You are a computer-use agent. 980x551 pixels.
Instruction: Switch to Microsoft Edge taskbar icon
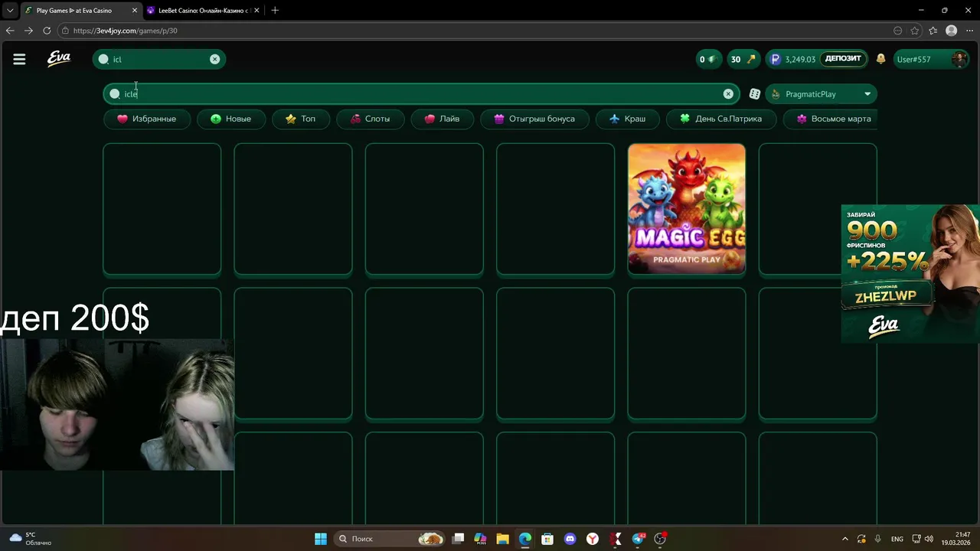pos(525,539)
